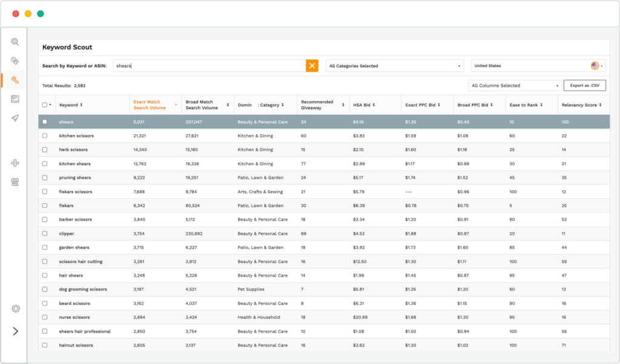Expand sidebar with the chevron arrow
This screenshot has height=364, width=620.
[15, 331]
